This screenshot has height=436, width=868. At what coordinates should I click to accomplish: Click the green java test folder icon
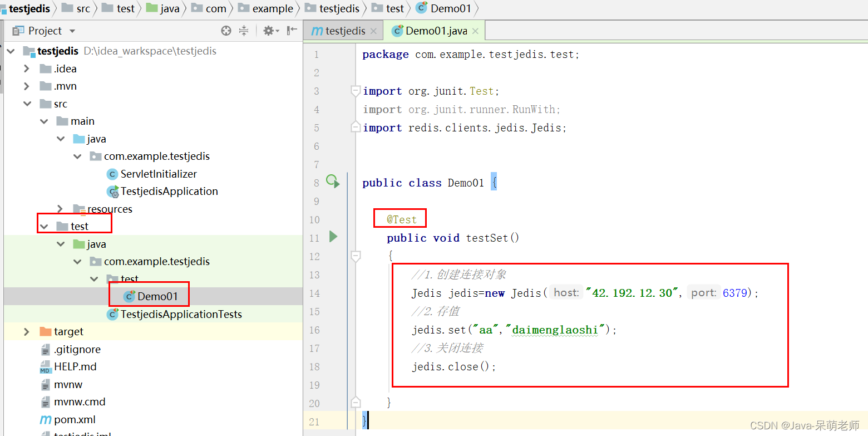pyautogui.click(x=79, y=244)
